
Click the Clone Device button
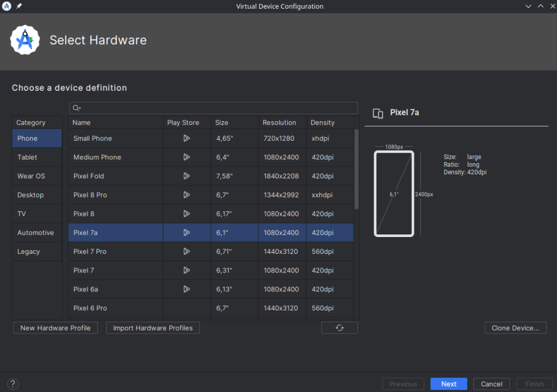pos(515,328)
